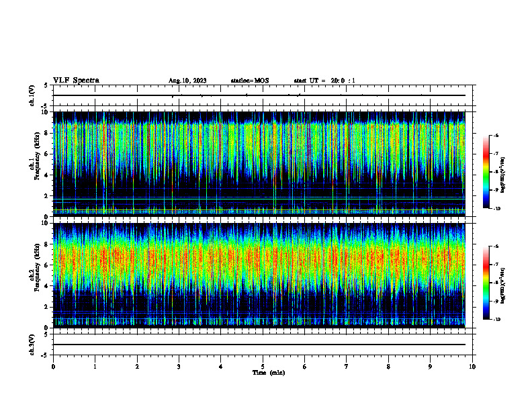Image resolution: width=532 pixels, height=411 pixels.
Task: Click the "-10" label on the ch.2 color bar
Action: [x=496, y=320]
